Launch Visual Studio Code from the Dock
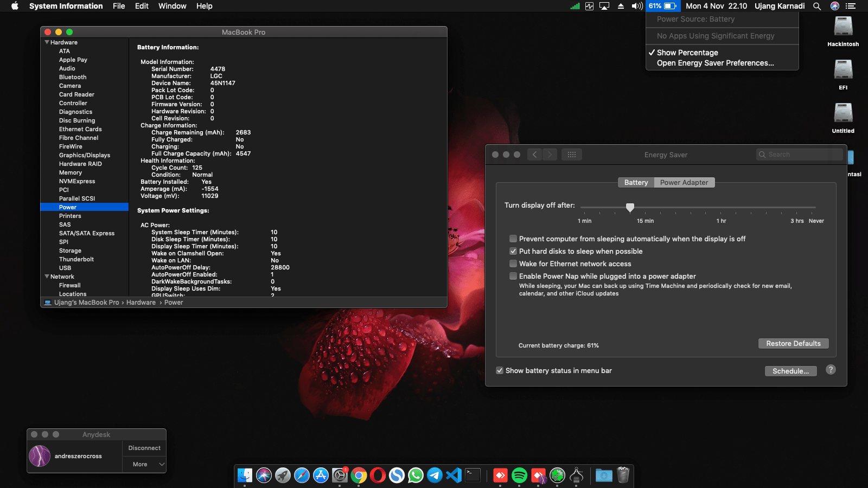Screen dimensions: 868x488 [454, 476]
